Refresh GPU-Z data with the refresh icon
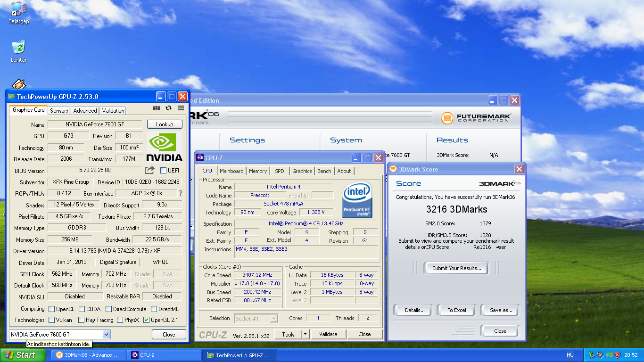 point(168,108)
